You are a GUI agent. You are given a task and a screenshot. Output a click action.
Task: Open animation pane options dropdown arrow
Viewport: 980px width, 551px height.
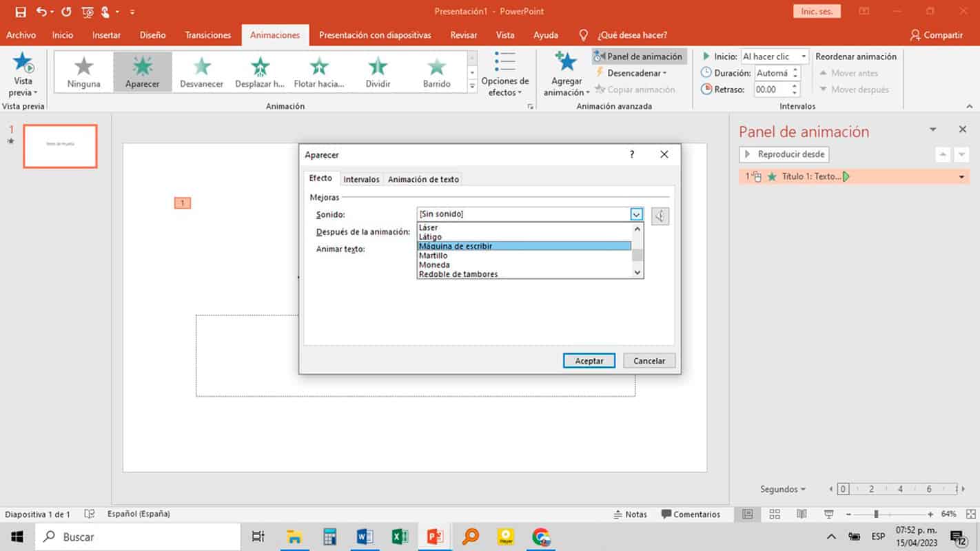933,129
